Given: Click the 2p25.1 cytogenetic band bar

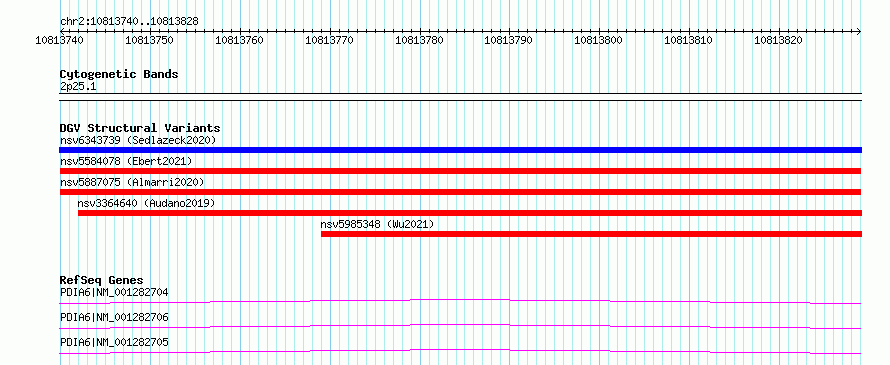Looking at the screenshot, I should point(460,97).
